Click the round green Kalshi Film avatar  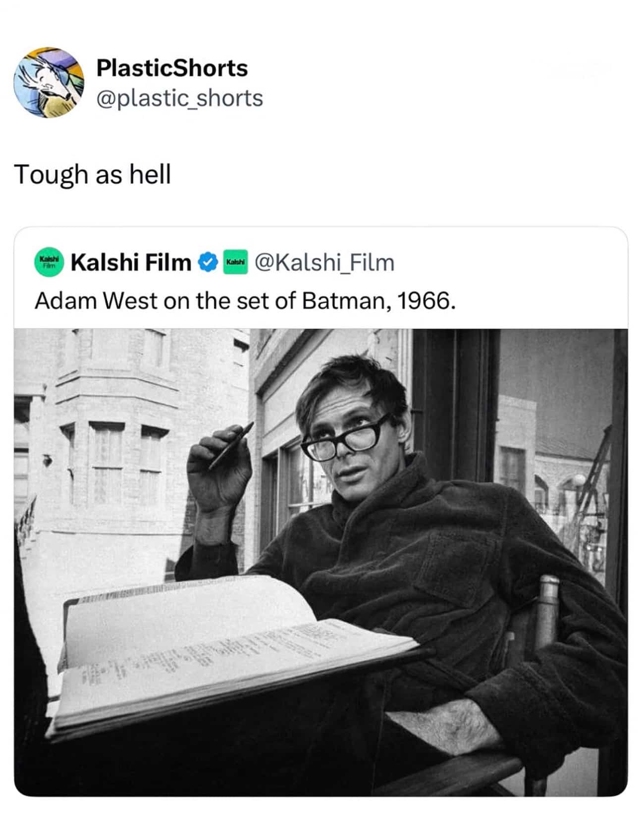point(49,262)
